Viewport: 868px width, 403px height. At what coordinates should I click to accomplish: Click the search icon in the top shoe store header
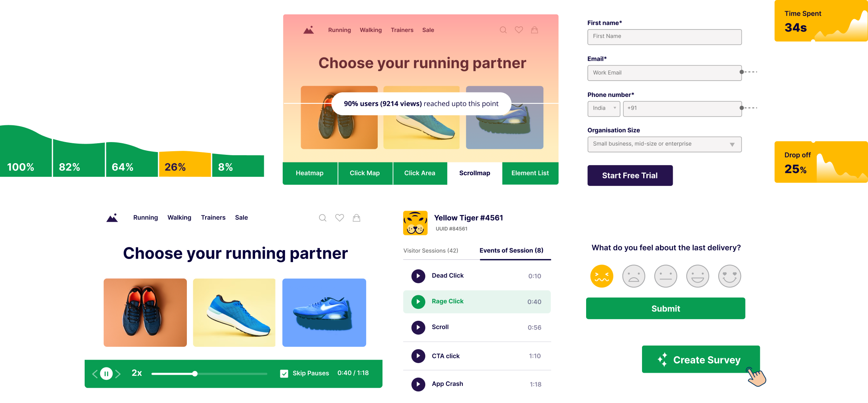tap(503, 30)
